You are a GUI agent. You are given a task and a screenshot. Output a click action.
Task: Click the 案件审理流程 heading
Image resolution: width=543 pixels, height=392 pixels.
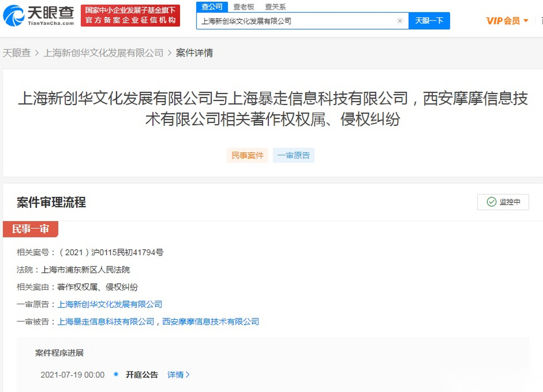[51, 202]
